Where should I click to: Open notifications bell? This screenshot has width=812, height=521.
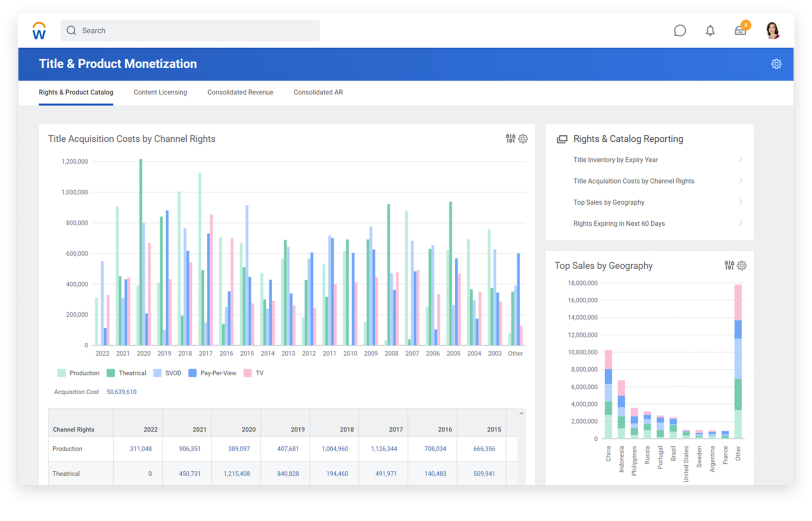coord(710,31)
